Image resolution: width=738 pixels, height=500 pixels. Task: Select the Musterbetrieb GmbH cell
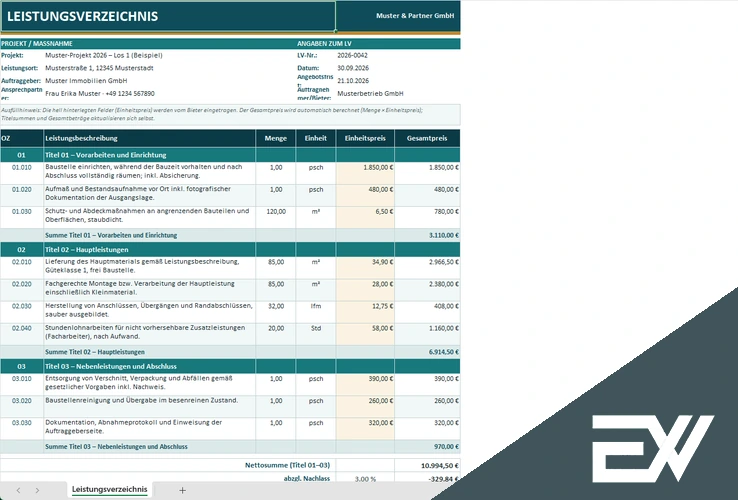pyautogui.click(x=370, y=93)
